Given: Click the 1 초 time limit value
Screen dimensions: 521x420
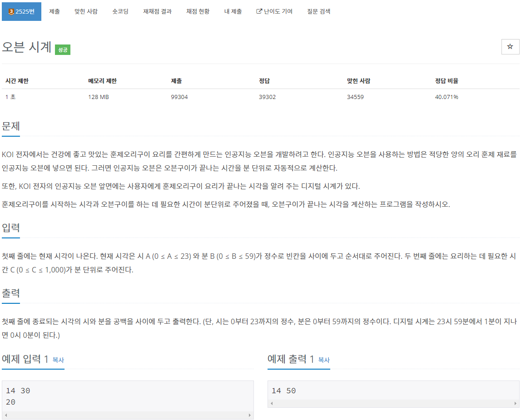Looking at the screenshot, I should pyautogui.click(x=10, y=97).
